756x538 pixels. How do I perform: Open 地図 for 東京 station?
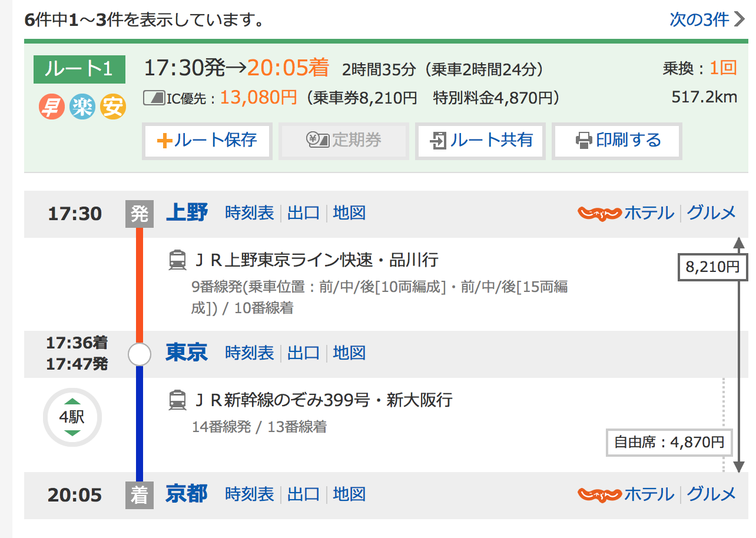coord(349,353)
